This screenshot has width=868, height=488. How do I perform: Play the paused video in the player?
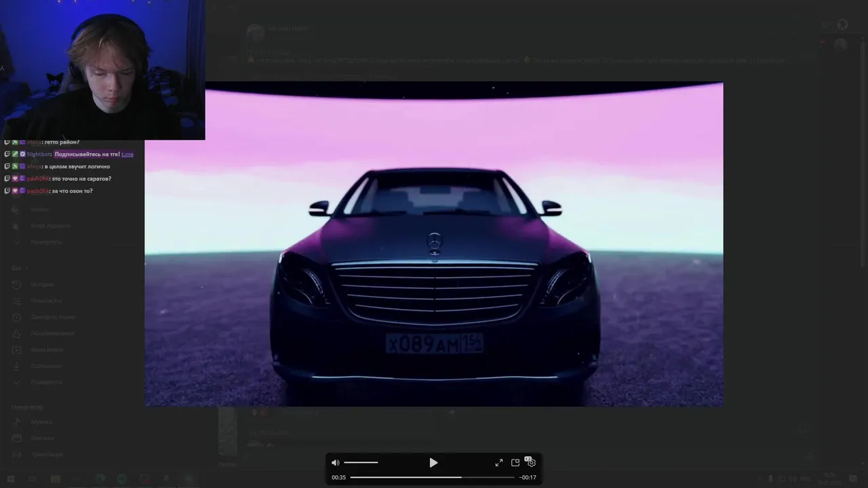[x=433, y=462]
